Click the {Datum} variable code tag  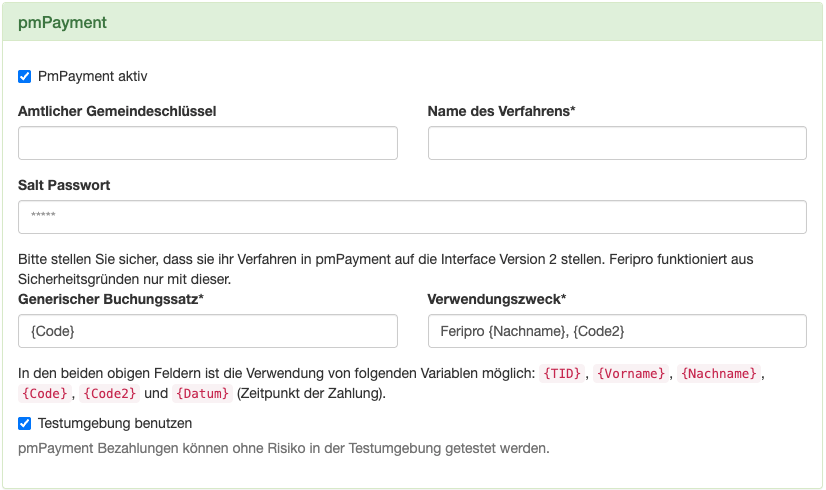pos(202,394)
